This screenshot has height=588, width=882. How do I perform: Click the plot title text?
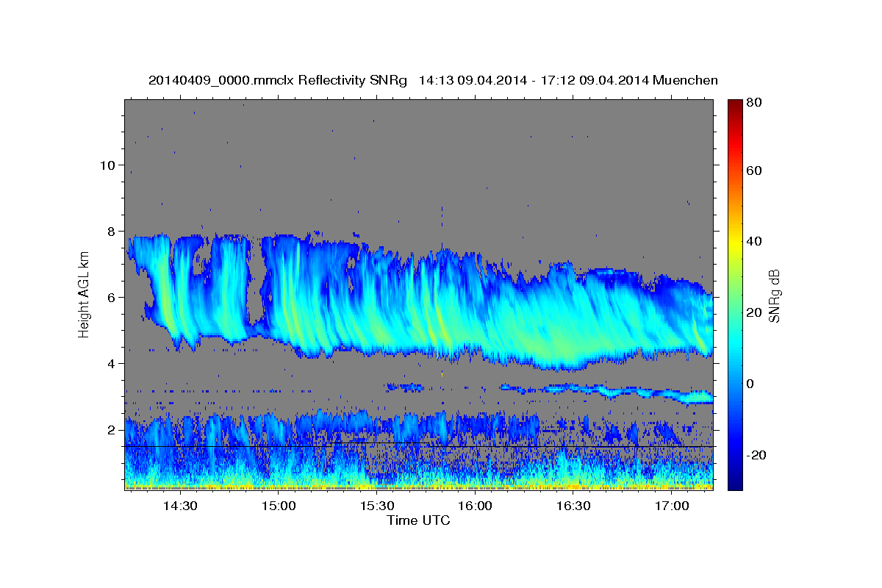tap(433, 80)
